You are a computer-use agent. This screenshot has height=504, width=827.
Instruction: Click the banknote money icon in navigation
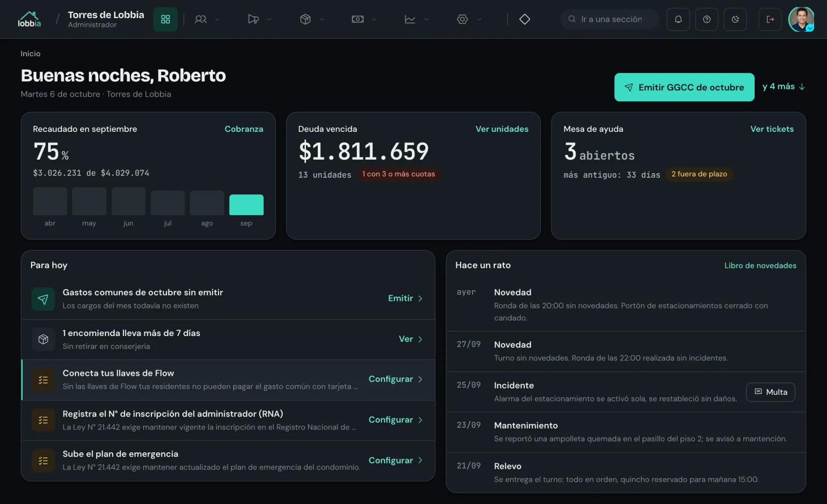[358, 19]
